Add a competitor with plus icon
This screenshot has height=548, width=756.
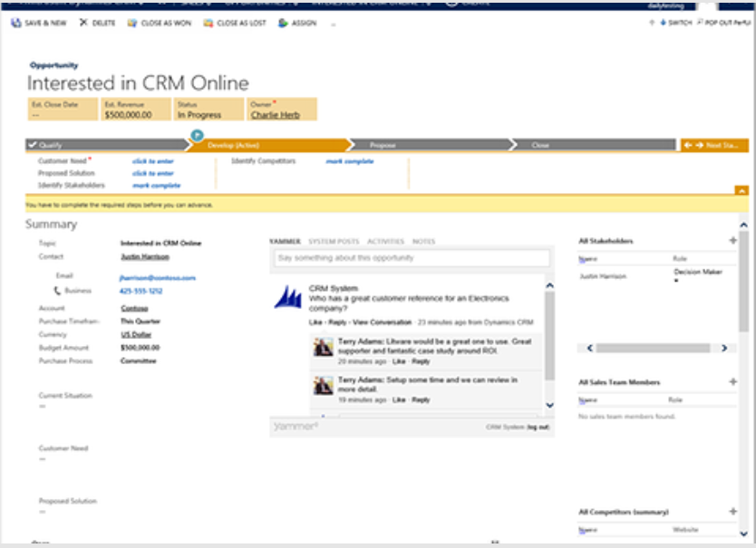point(732,512)
